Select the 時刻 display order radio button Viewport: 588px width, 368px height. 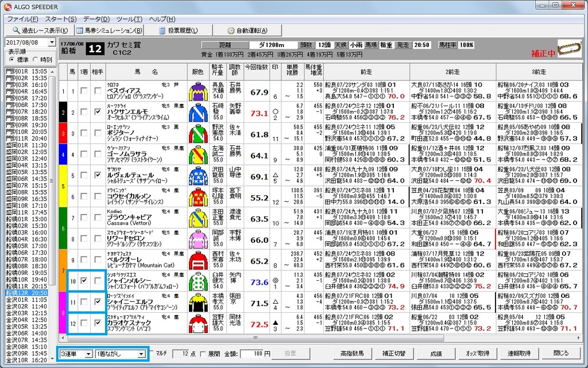pyautogui.click(x=35, y=59)
